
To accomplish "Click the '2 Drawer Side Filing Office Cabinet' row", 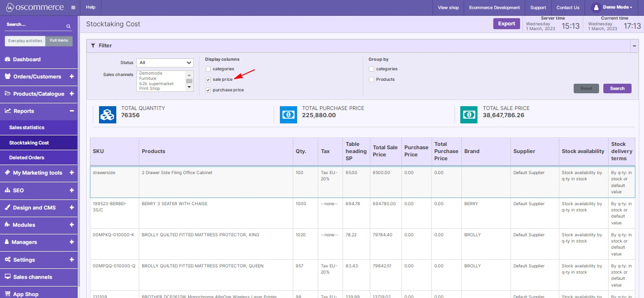I will [363, 182].
